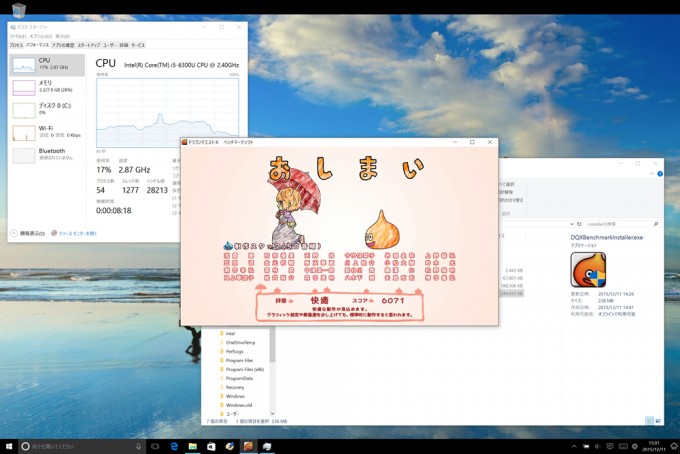
Task: Click the Cortana search box on taskbar
Action: click(82, 446)
